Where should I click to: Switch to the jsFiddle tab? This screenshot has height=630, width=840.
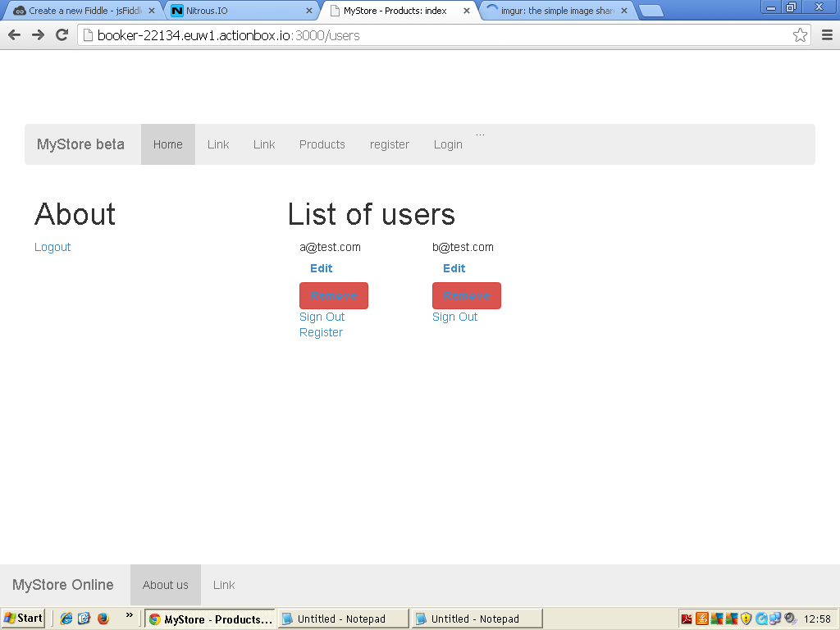pos(83,11)
